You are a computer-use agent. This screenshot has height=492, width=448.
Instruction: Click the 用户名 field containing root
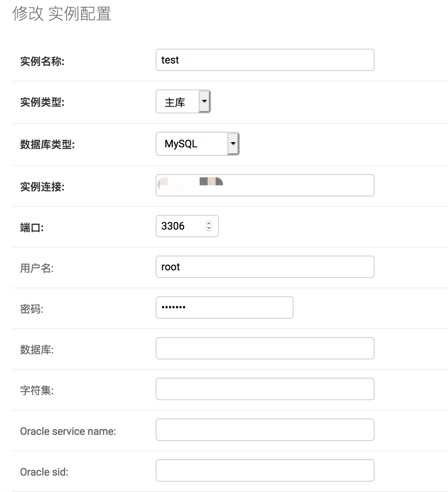265,267
